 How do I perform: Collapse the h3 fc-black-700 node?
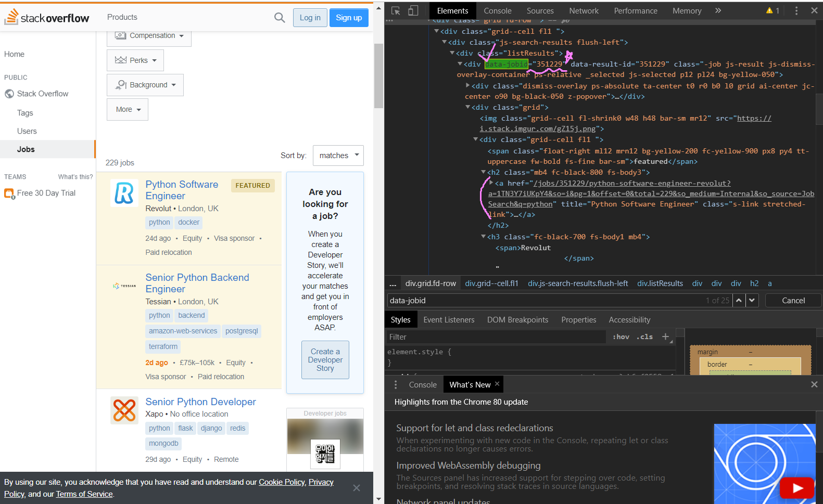point(483,236)
